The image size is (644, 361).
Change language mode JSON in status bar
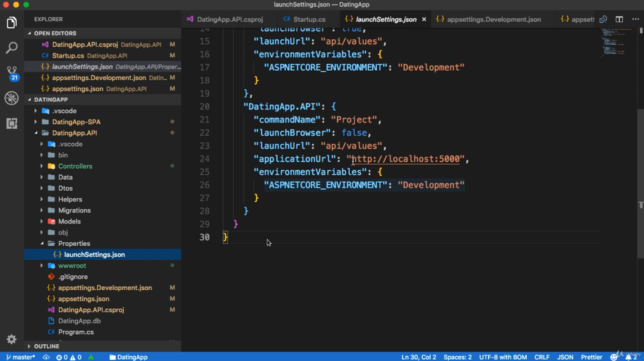pos(565,357)
